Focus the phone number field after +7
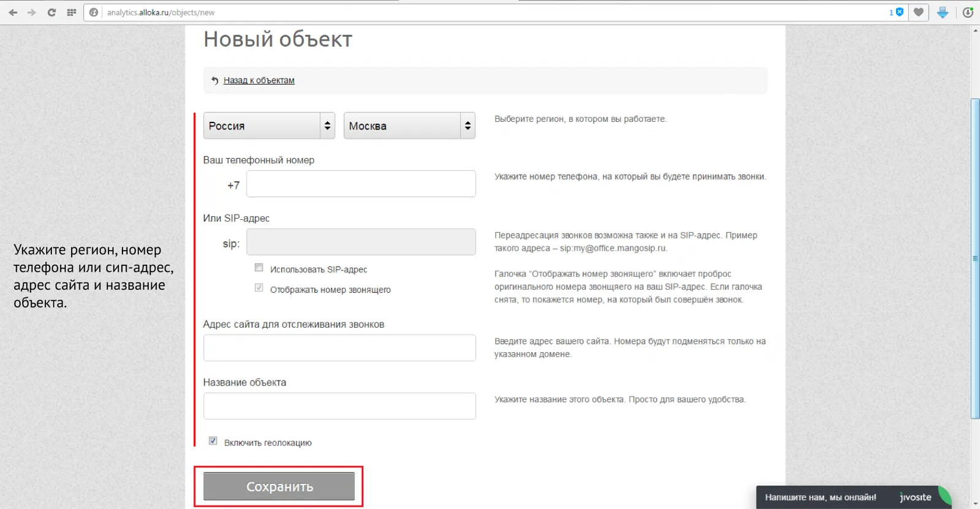This screenshot has height=509, width=980. tap(361, 184)
